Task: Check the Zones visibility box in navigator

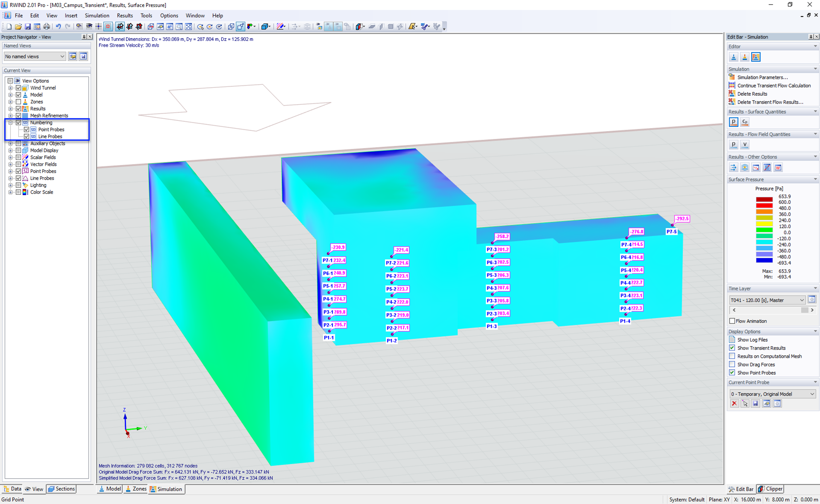Action: 18,102
